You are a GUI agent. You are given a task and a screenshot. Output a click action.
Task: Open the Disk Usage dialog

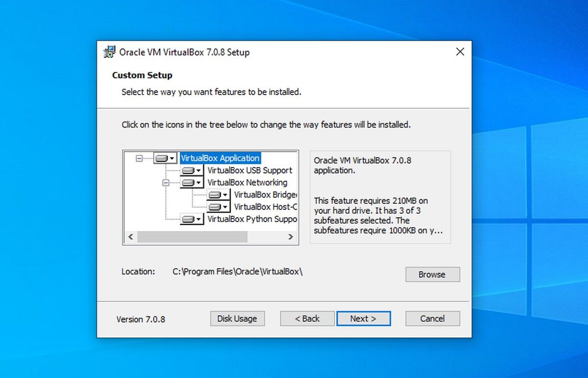[237, 318]
